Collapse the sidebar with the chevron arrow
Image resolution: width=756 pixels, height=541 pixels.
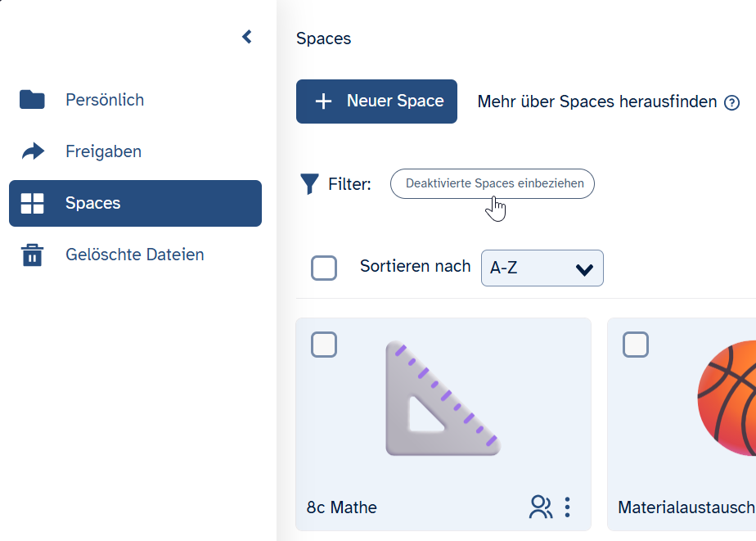[x=247, y=37]
